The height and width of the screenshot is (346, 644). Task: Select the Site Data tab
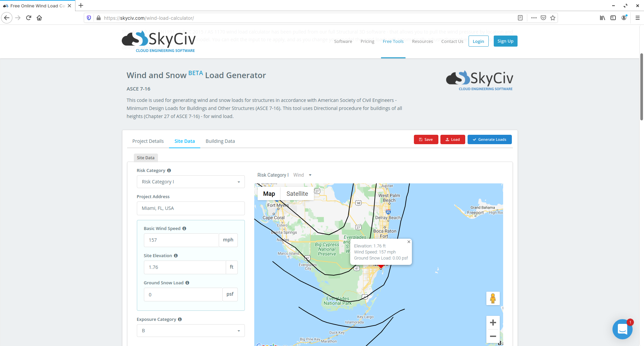184,141
